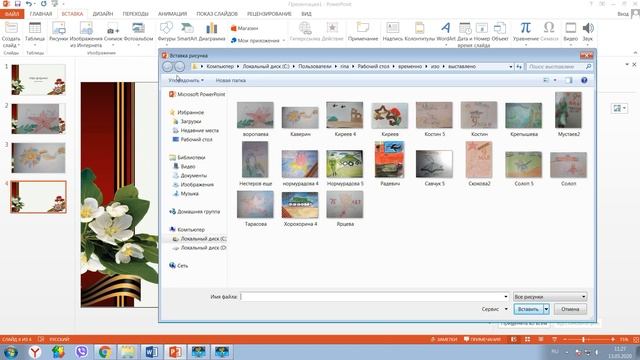Switch to the ГЛАВНАЯ tab
This screenshot has height=360, width=640.
coord(41,14)
